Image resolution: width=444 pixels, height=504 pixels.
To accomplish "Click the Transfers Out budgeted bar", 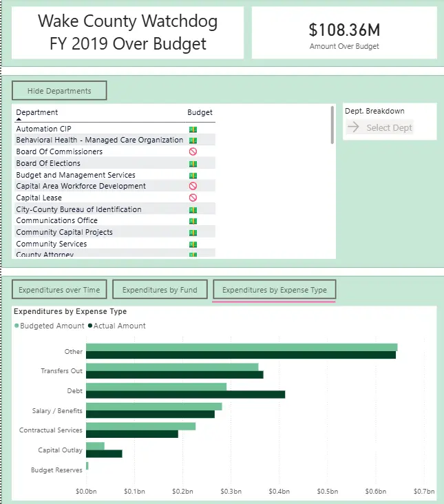I will [x=172, y=367].
